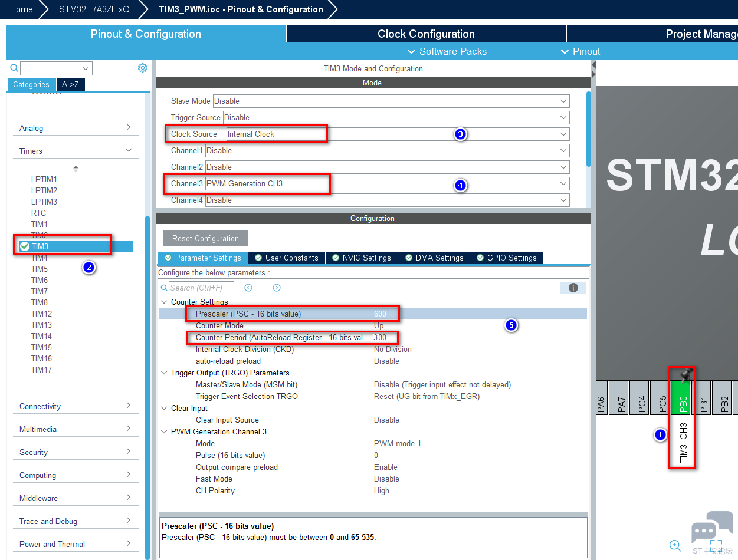Click the Counter Period value 300
This screenshot has width=738, height=560.
pyautogui.click(x=381, y=337)
